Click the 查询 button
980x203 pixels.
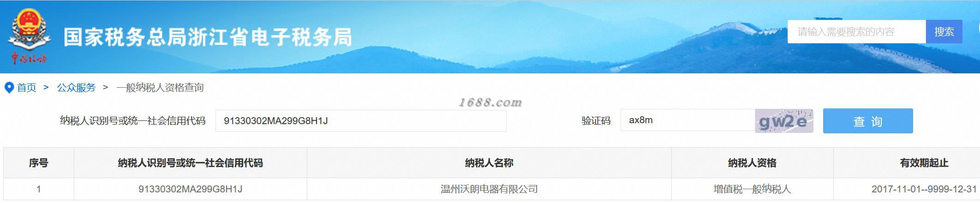[x=868, y=121]
